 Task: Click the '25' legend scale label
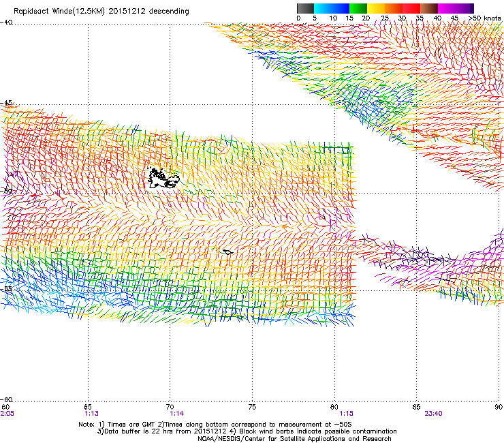(x=384, y=18)
